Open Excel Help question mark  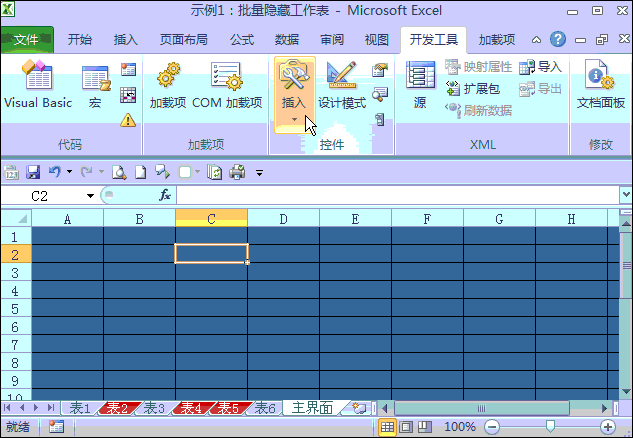coord(558,39)
